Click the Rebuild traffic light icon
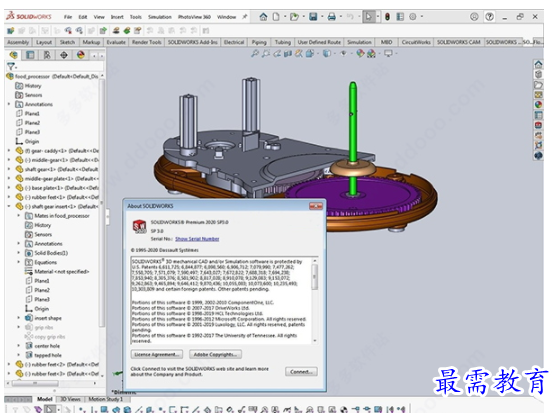This screenshot has height=413, width=557. (387, 16)
